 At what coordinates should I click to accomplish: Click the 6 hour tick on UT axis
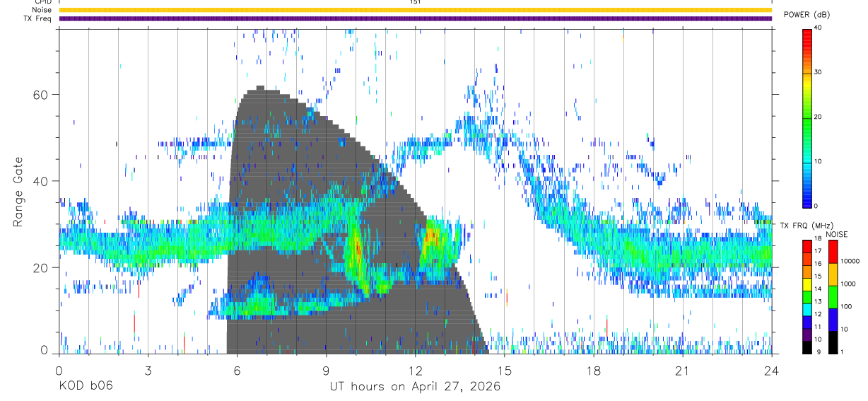(x=237, y=370)
